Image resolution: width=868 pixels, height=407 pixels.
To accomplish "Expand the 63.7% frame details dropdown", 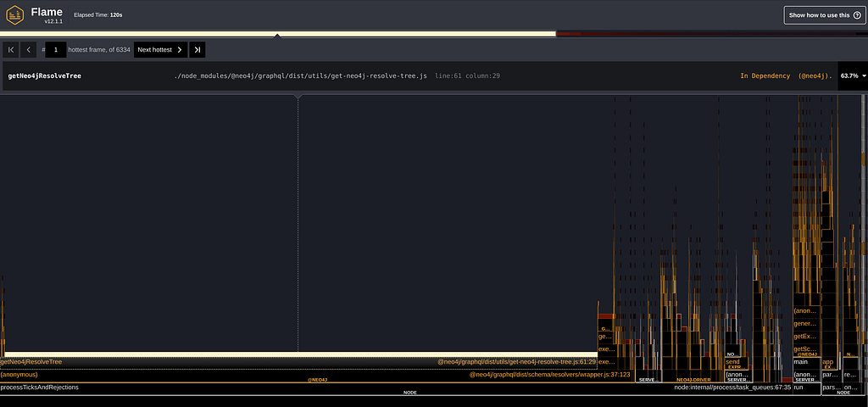I will pos(853,75).
